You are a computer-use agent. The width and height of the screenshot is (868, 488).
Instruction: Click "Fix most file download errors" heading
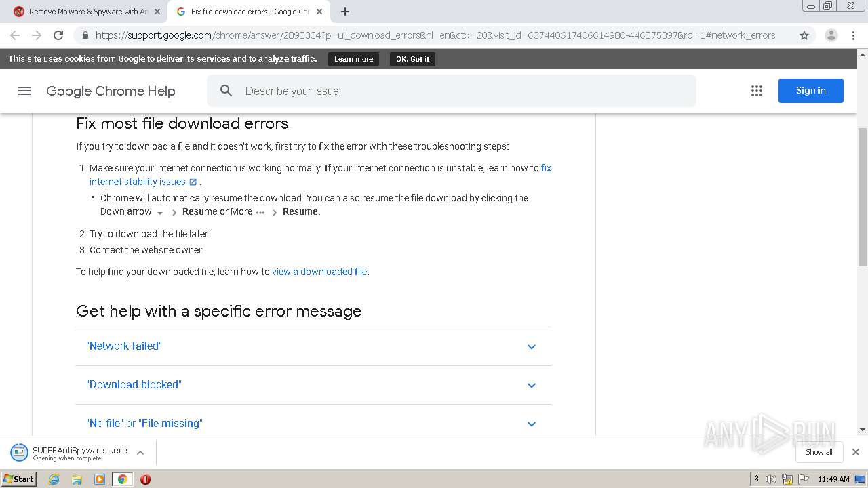pyautogui.click(x=182, y=123)
